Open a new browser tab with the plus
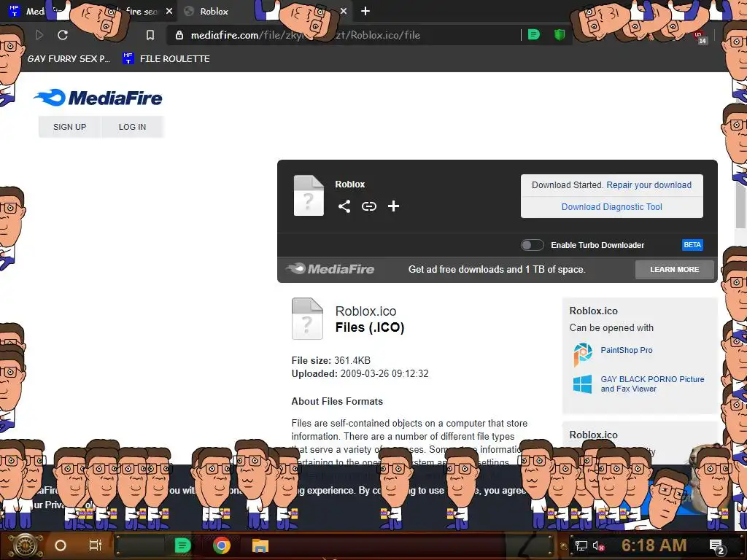This screenshot has width=747, height=560. [365, 11]
